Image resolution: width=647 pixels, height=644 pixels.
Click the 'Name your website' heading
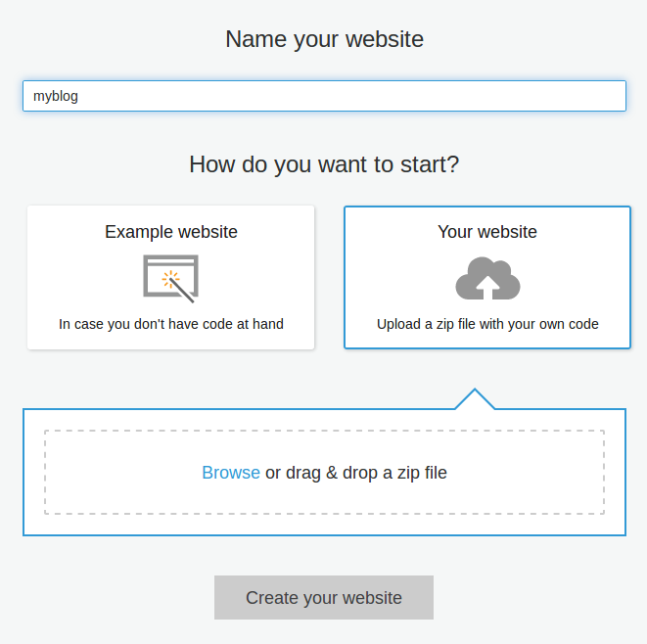click(324, 39)
